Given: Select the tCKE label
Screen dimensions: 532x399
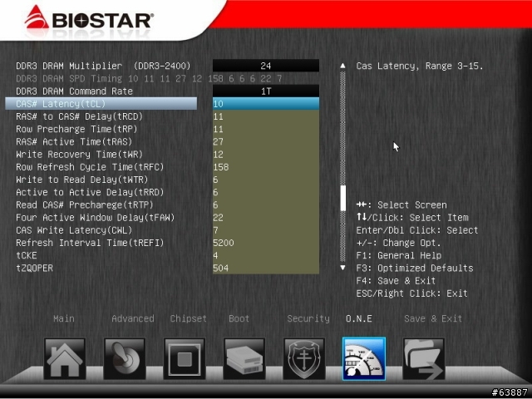Looking at the screenshot, I should (27, 255).
